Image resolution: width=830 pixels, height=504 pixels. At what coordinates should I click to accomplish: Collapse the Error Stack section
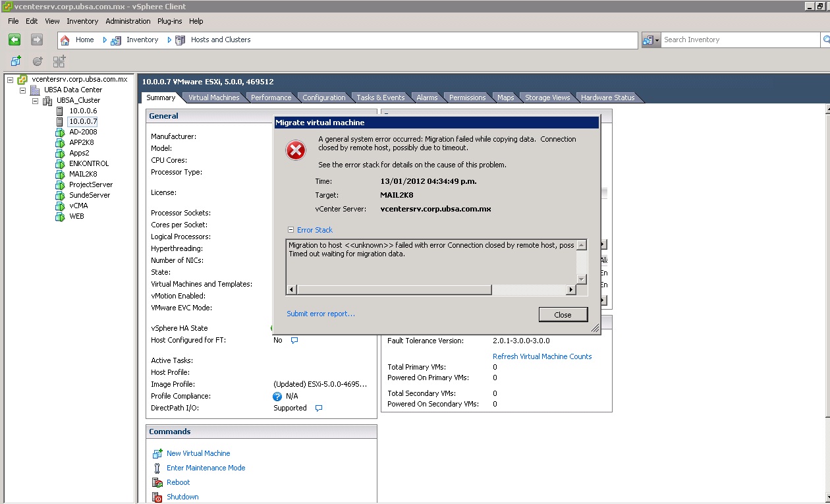point(290,229)
